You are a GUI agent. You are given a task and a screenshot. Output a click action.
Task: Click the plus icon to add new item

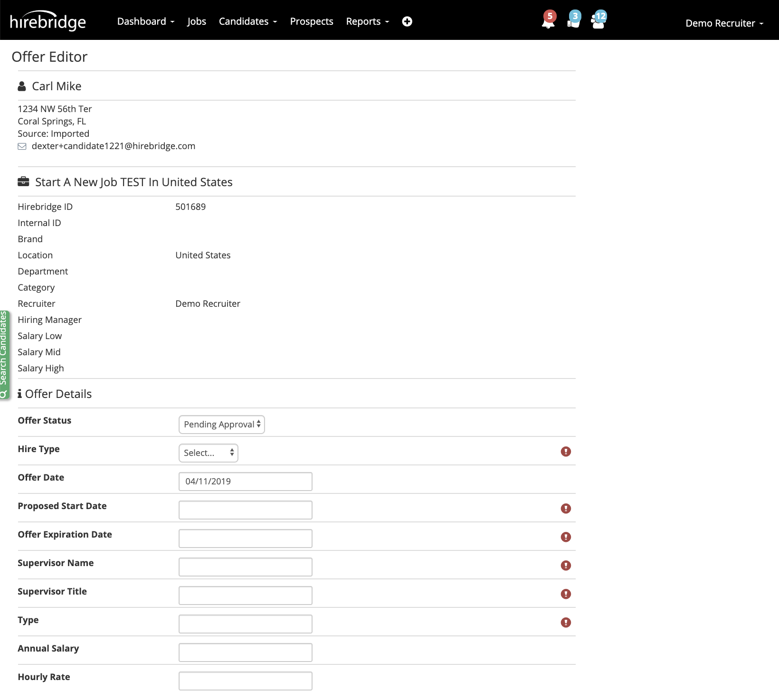(407, 21)
